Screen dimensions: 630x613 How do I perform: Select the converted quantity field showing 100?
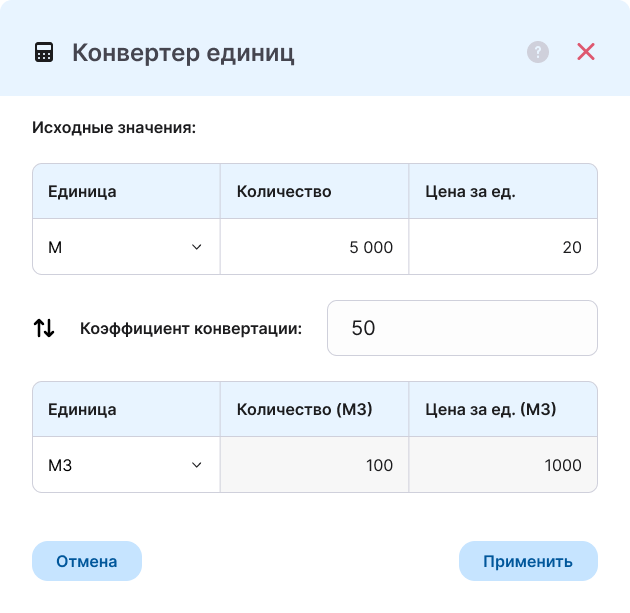(314, 465)
